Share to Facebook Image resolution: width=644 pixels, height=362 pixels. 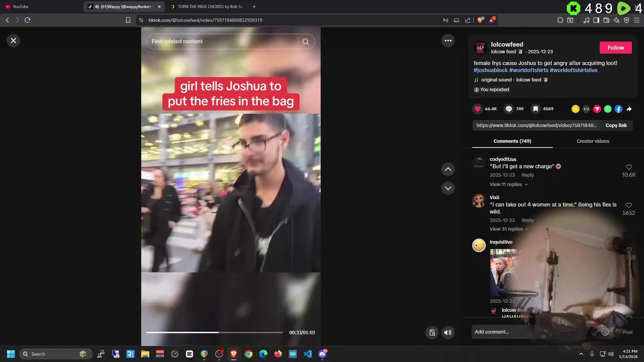pos(618,109)
